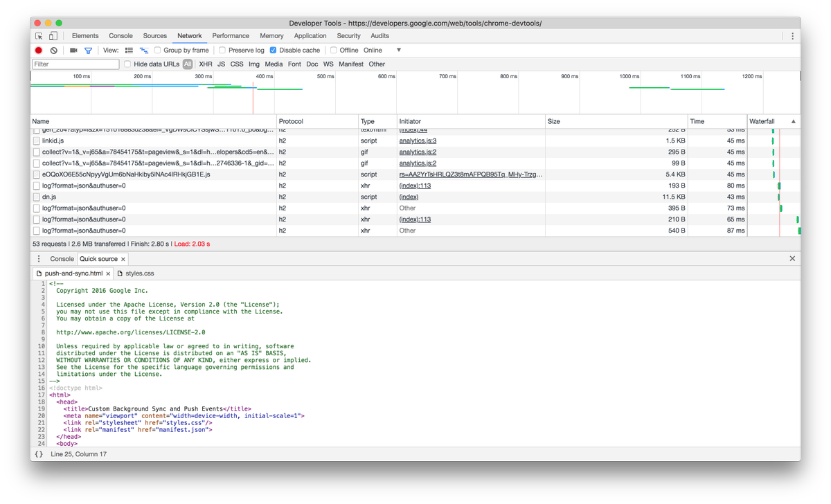Sort by the Protocol column header

(317, 121)
